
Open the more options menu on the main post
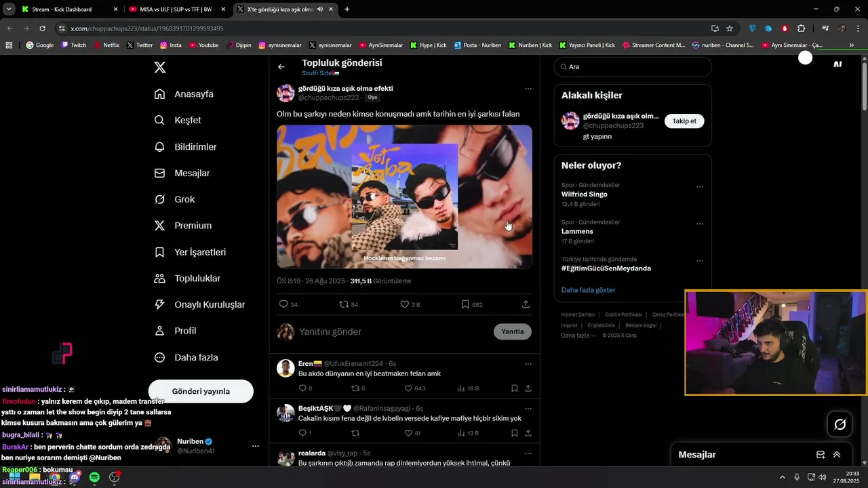(528, 89)
